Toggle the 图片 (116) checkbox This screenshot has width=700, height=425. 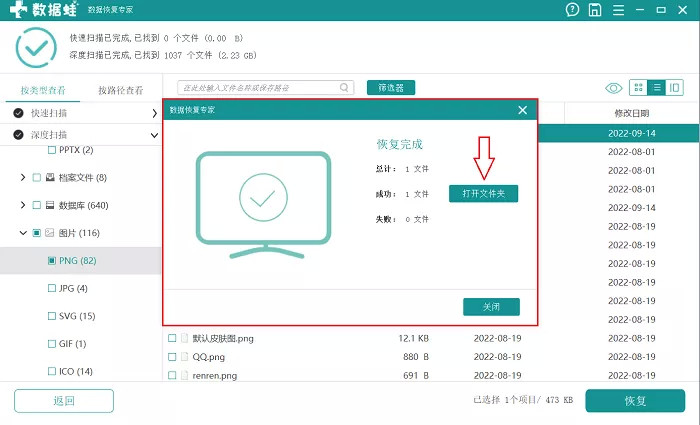pos(37,233)
